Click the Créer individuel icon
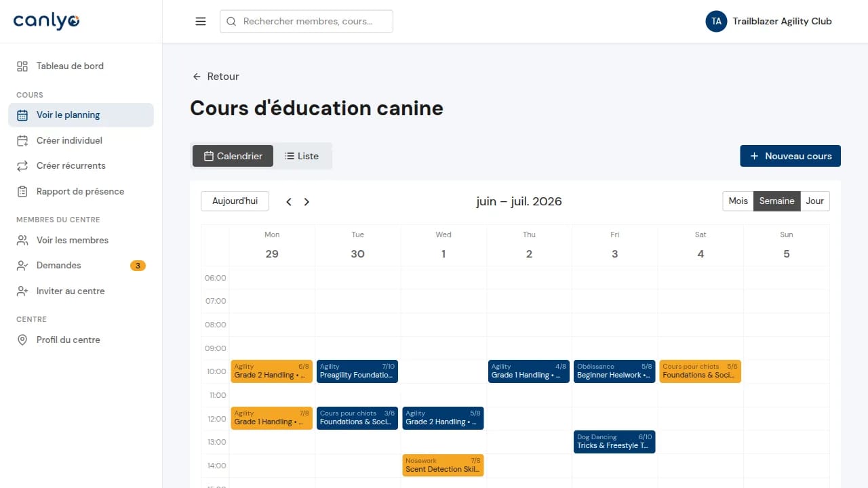This screenshot has height=488, width=868. coord(22,140)
